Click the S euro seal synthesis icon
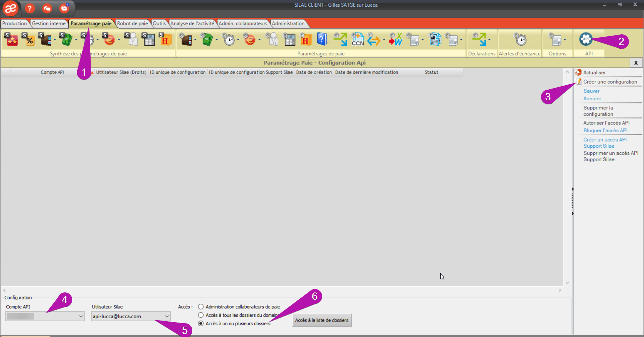 108,40
